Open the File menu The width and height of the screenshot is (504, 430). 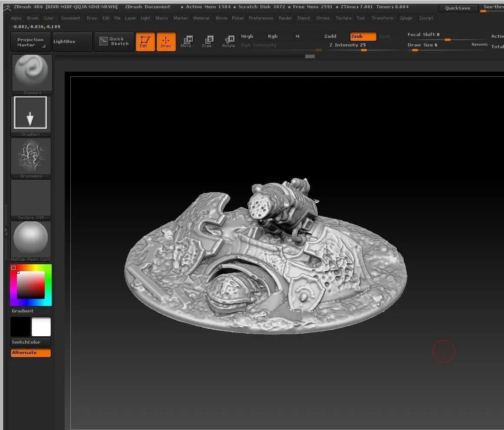pyautogui.click(x=117, y=18)
